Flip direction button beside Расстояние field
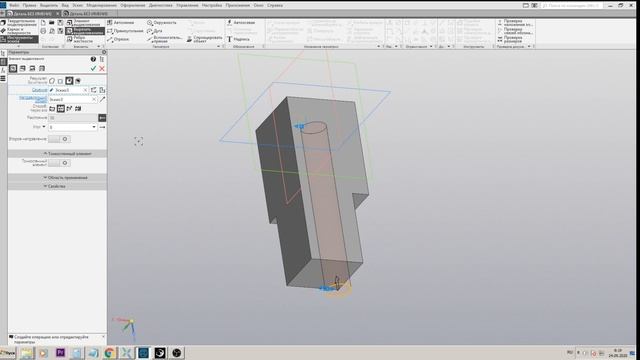The height and width of the screenshot is (360, 640). pyautogui.click(x=102, y=118)
